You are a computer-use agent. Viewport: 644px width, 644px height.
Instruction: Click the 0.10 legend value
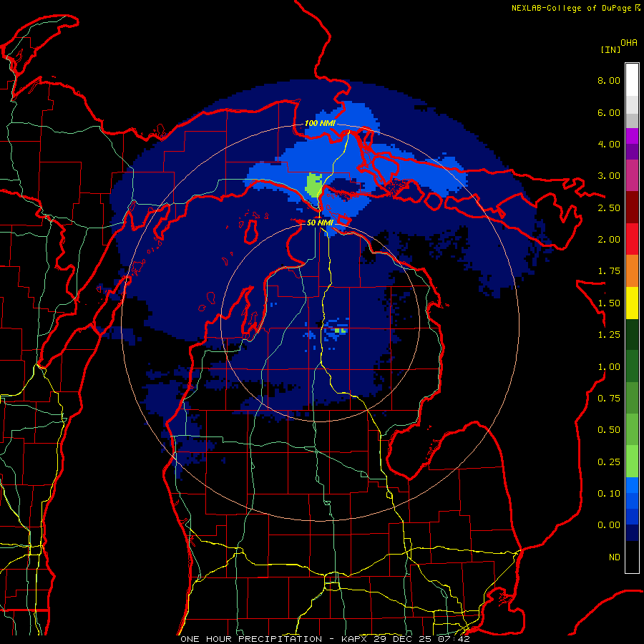pyautogui.click(x=609, y=494)
